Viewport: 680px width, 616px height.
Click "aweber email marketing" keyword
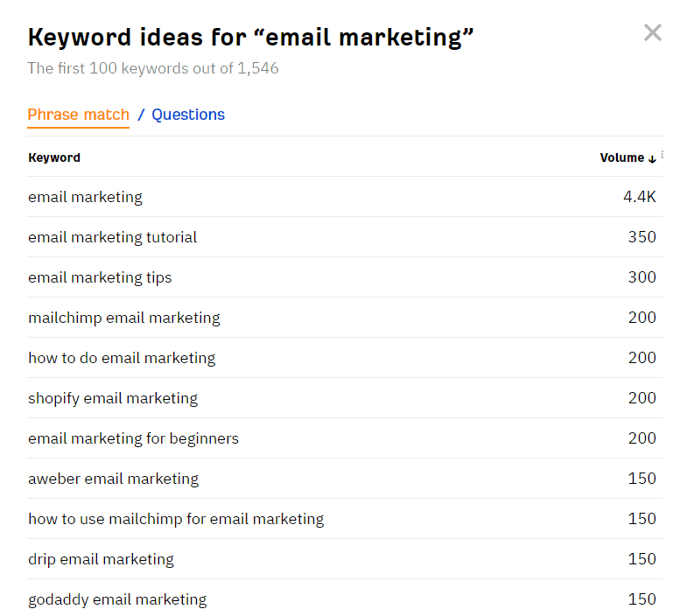pos(113,479)
